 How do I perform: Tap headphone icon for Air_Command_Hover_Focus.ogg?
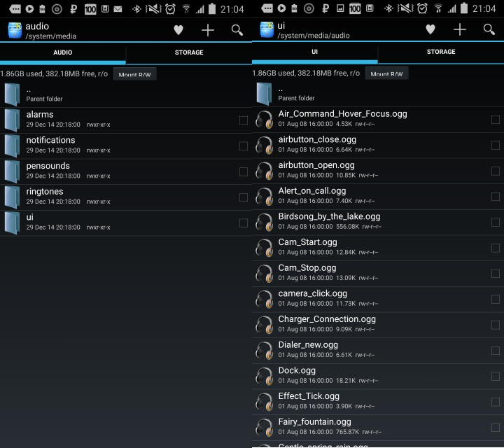coord(265,120)
